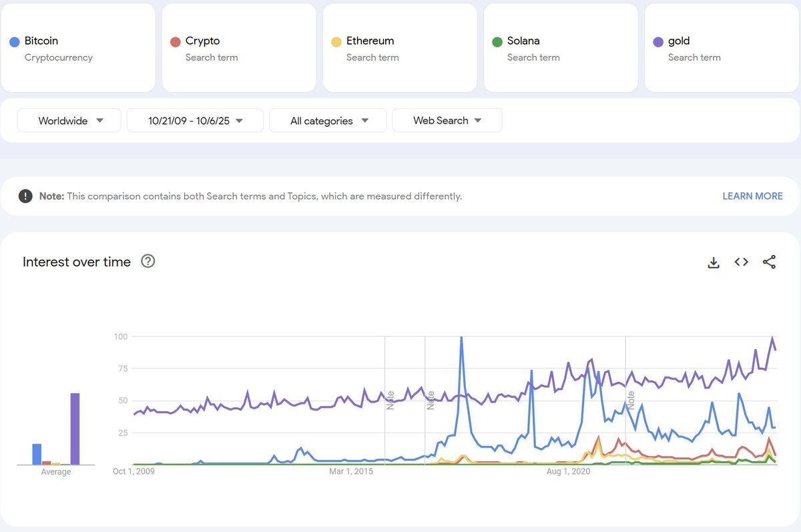Click the purple gold average bar

point(75,429)
